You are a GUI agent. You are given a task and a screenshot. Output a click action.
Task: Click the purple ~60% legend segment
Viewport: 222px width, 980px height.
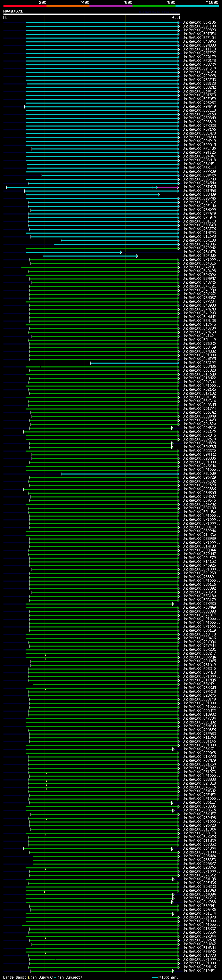click(111, 6)
